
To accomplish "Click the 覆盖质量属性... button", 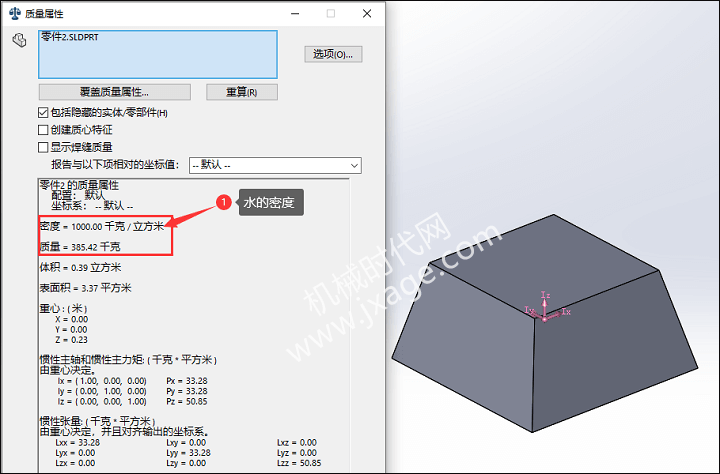I will (x=114, y=92).
